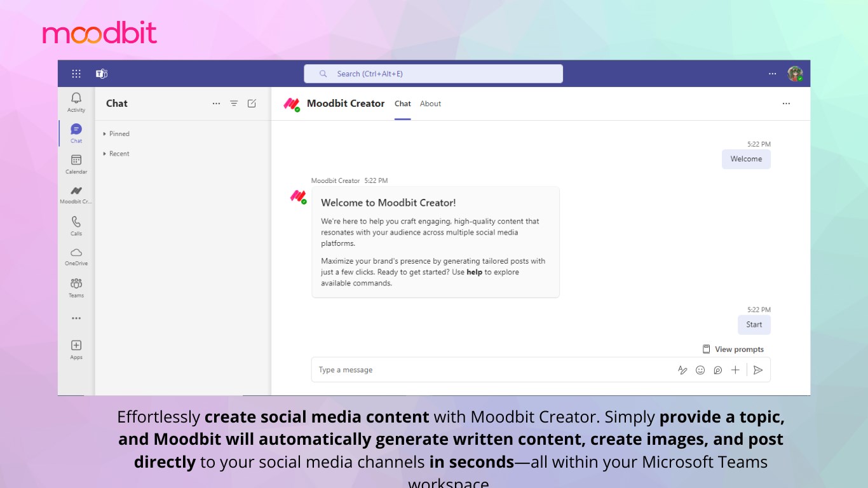Click the Moodbit Creator header logo
This screenshot has width=868, height=488.
tap(292, 104)
